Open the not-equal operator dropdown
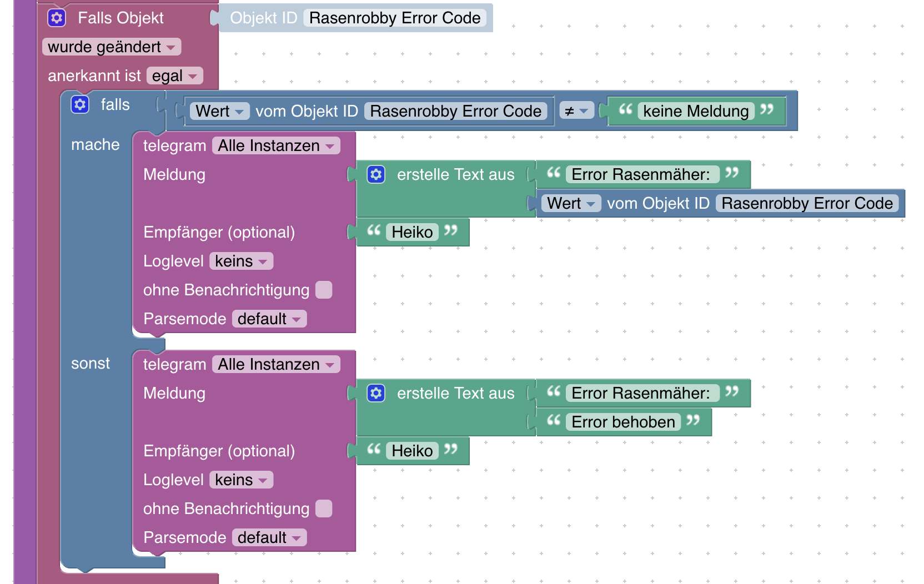This screenshot has height=584, width=924. click(576, 111)
